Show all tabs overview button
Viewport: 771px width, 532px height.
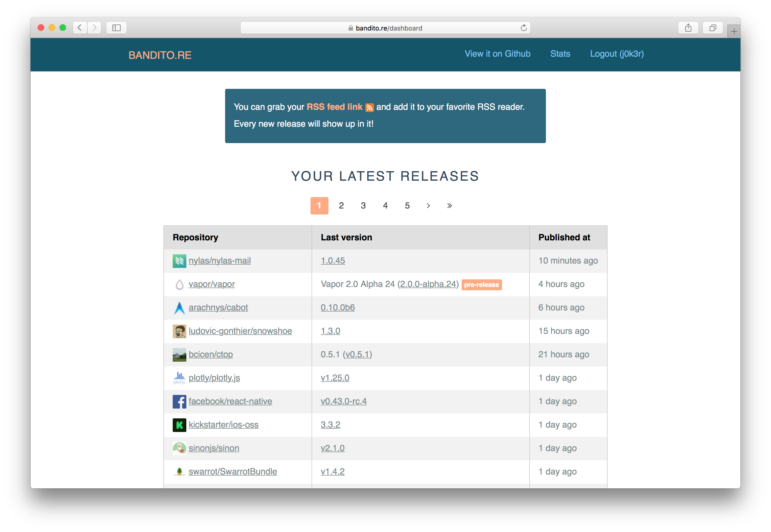(713, 28)
